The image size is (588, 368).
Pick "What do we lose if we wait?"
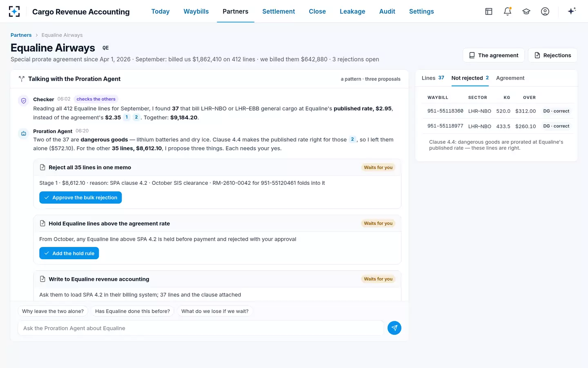[215, 311]
